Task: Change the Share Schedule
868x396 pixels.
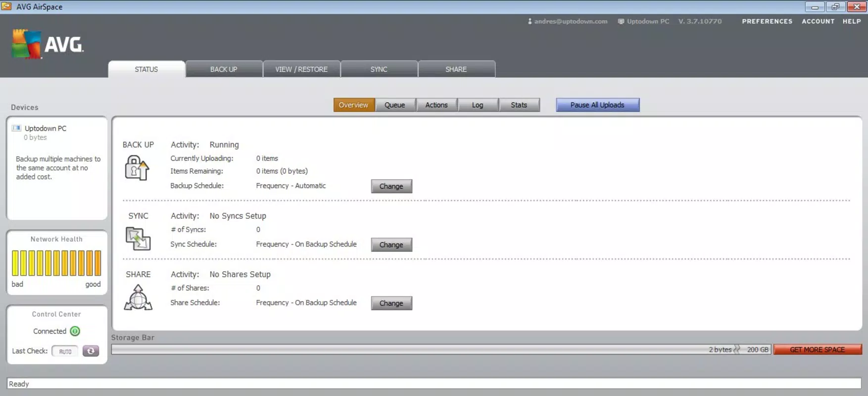Action: pos(391,303)
